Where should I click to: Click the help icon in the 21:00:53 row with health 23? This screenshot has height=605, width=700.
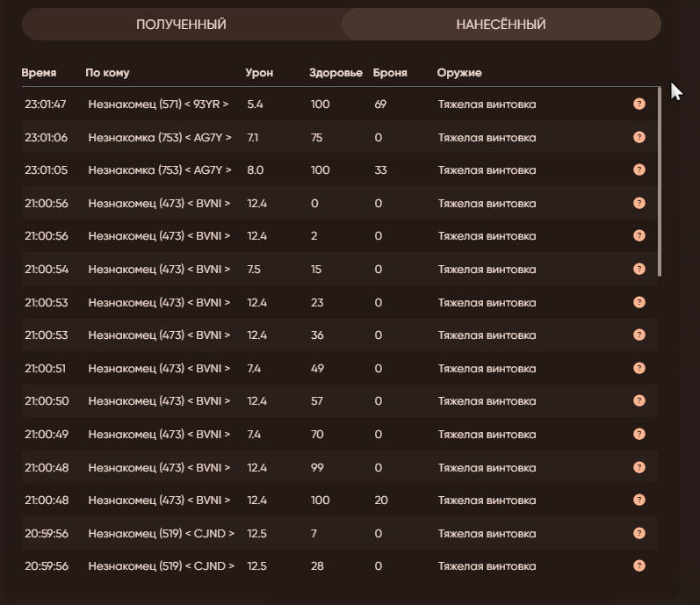[x=639, y=302]
